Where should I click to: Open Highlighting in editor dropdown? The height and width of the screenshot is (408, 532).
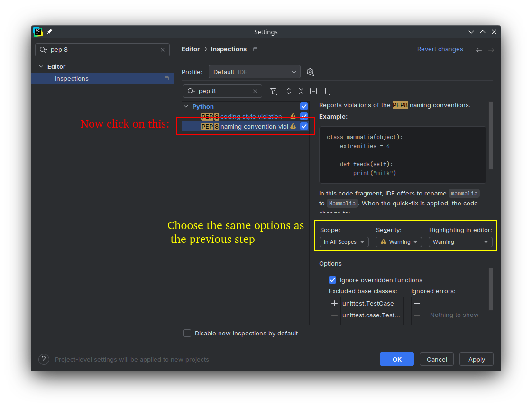click(x=460, y=242)
